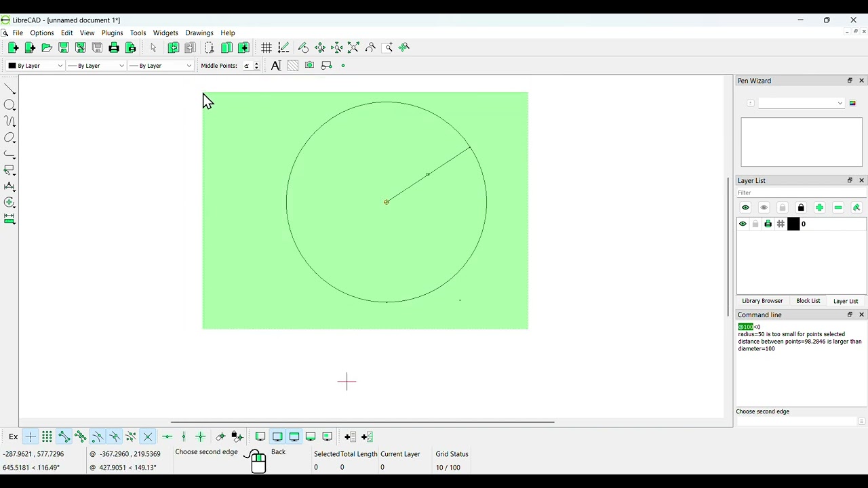Open Print Preview from the toolbar
The height and width of the screenshot is (488, 868).
coord(131,47)
